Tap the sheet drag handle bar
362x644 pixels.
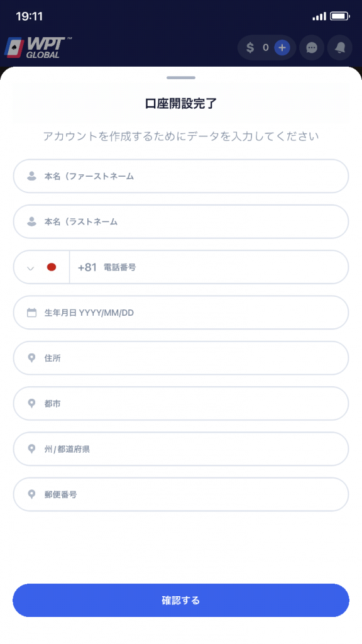[x=181, y=77]
